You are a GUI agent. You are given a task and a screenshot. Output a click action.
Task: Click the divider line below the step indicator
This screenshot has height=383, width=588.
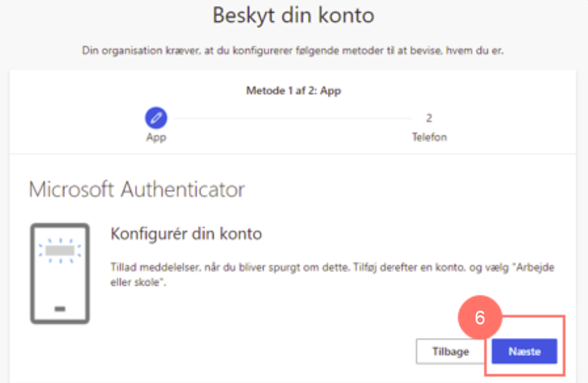[293, 154]
